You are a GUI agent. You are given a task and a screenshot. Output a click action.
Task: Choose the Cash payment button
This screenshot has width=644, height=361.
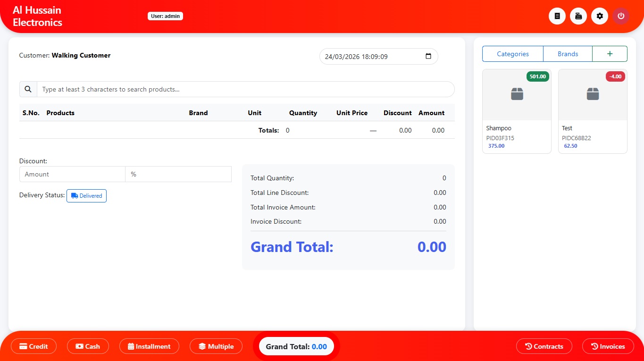pos(88,346)
